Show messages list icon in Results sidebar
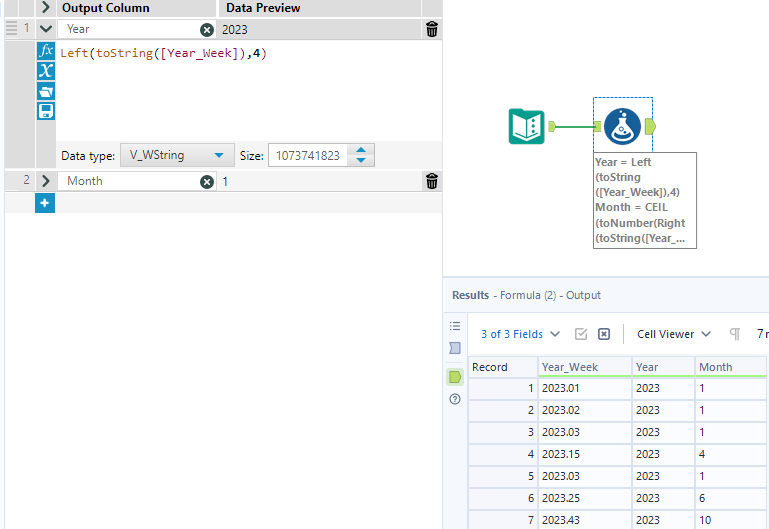This screenshot has height=529, width=769. pos(455,326)
